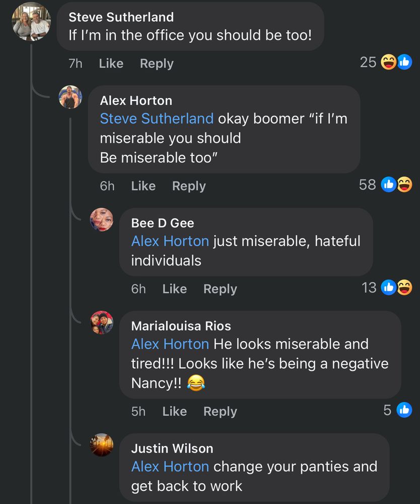Viewport: 420px width, 504px height.
Task: Reply to Marialouisa Rios's comment
Action: [x=220, y=411]
